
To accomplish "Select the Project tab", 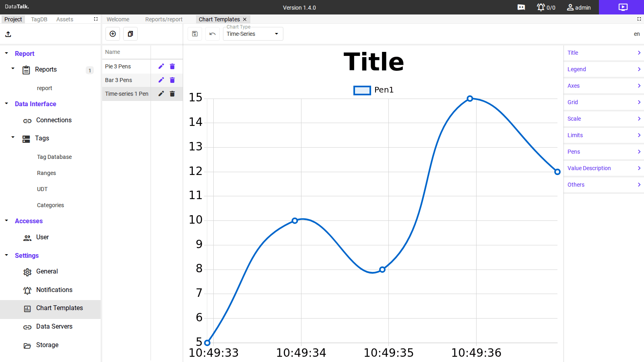I will 13,19.
